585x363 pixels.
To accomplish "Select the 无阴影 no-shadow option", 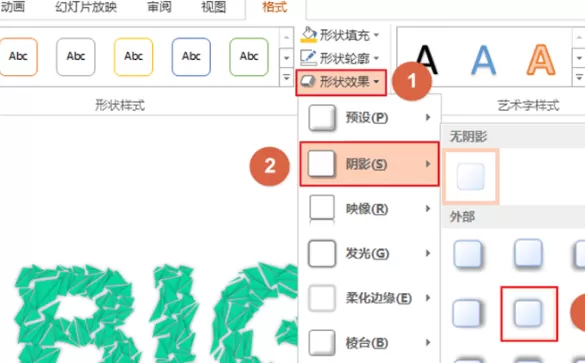I will (471, 176).
